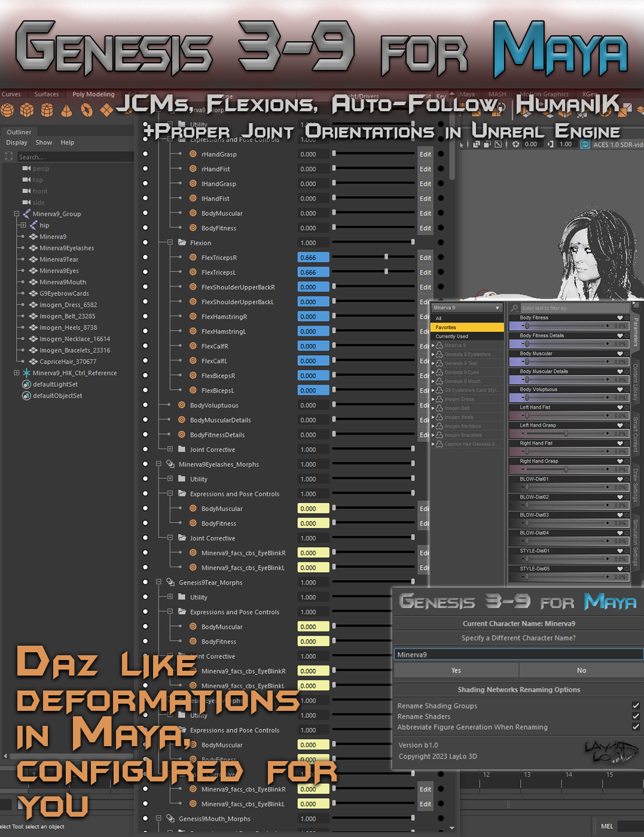This screenshot has width=644, height=837.
Task: Toggle visibility dot for FlexTricepsL target
Action: [x=145, y=272]
